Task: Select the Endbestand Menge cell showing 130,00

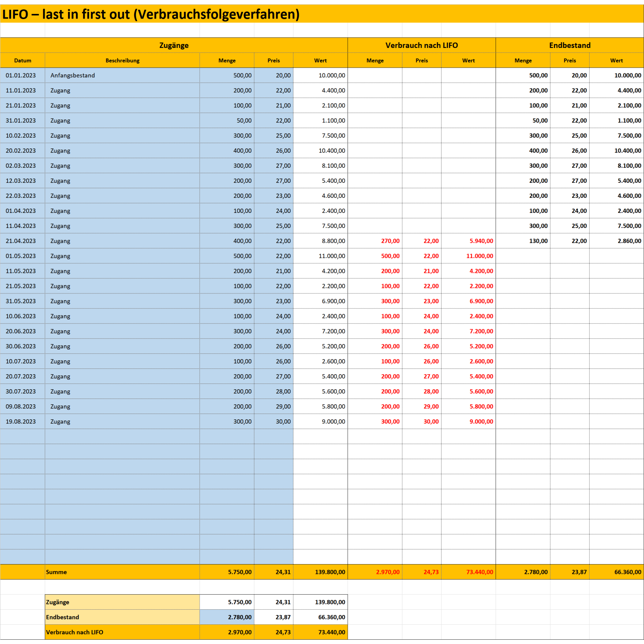Action: pyautogui.click(x=523, y=241)
